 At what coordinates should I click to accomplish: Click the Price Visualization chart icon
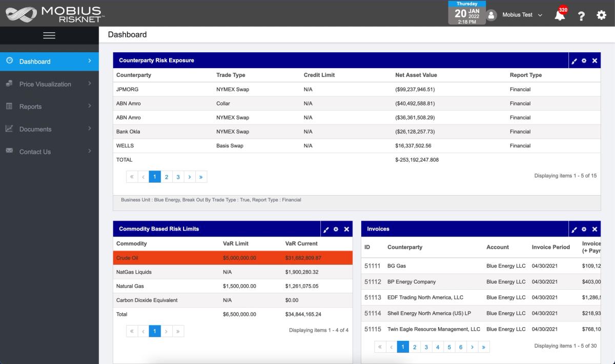(x=9, y=83)
